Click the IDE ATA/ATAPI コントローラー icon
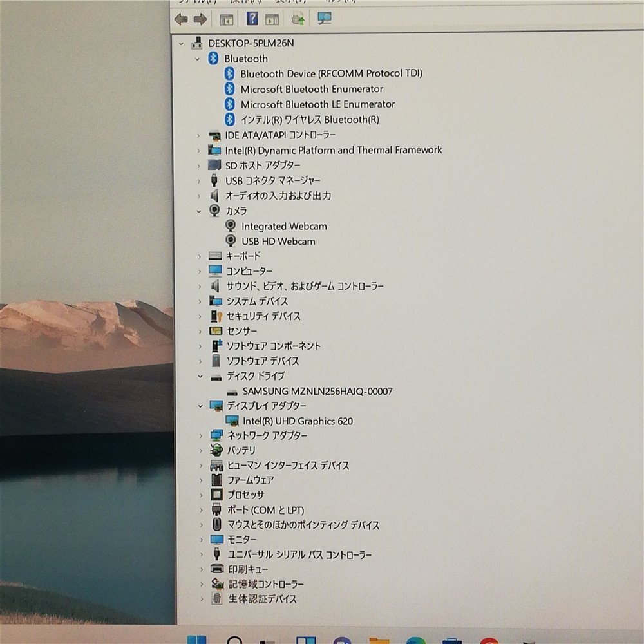The width and height of the screenshot is (644, 644). (214, 135)
